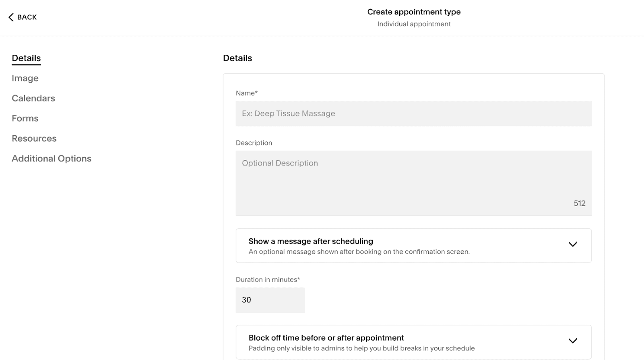
Task: Select 'Details' in the sidebar navigation
Action: [26, 58]
